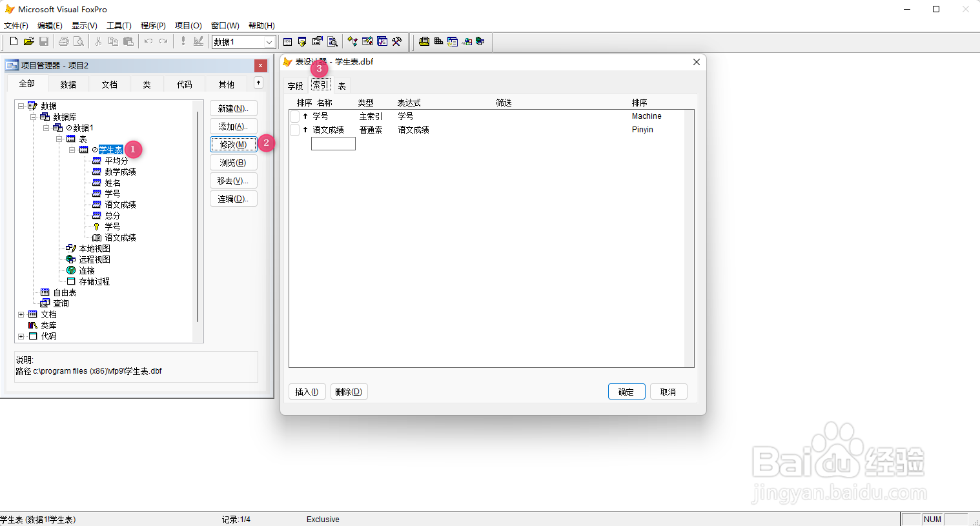Image resolution: width=980 pixels, height=526 pixels.
Task: Click the 确定 button in table designer
Action: coord(626,391)
